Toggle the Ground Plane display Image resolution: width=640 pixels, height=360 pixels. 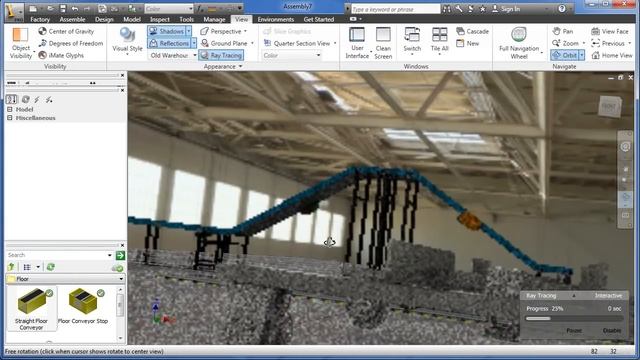click(x=227, y=43)
